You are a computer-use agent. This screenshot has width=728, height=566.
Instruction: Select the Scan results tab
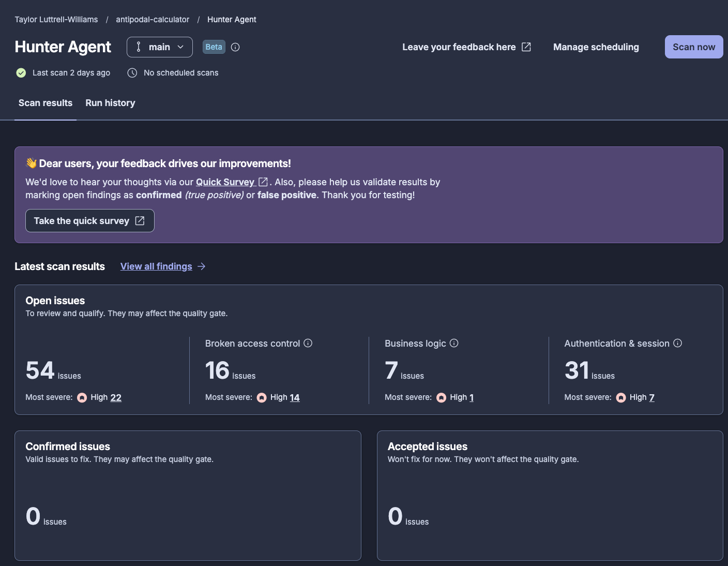coord(45,103)
